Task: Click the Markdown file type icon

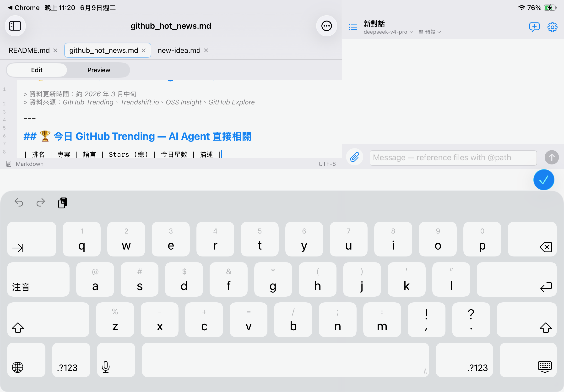Action: coord(9,164)
